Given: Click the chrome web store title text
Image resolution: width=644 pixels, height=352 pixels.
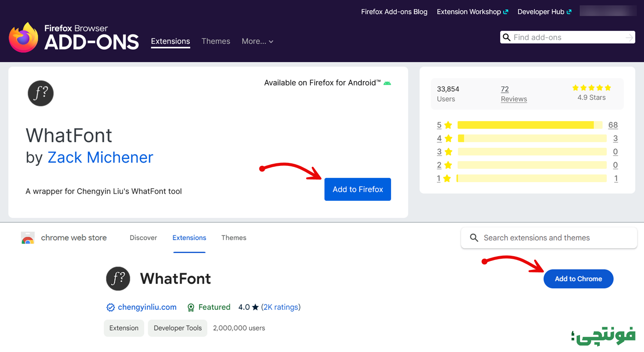Looking at the screenshot, I should coord(74,238).
